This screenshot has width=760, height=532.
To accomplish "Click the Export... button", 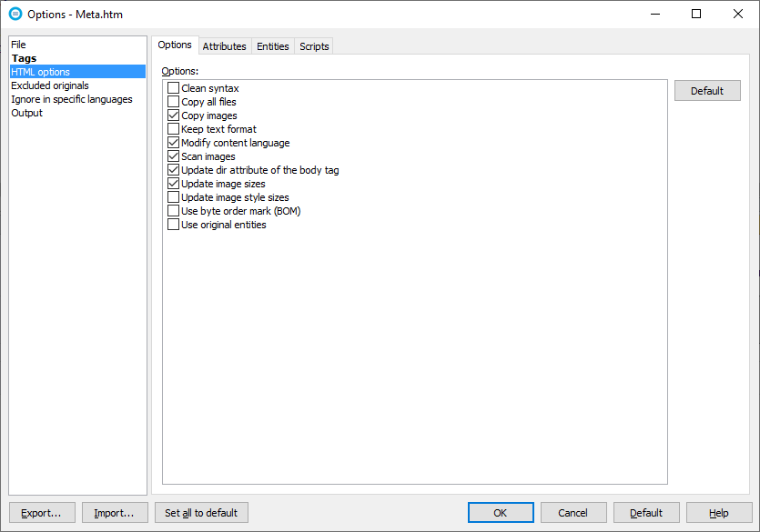I will 42,513.
